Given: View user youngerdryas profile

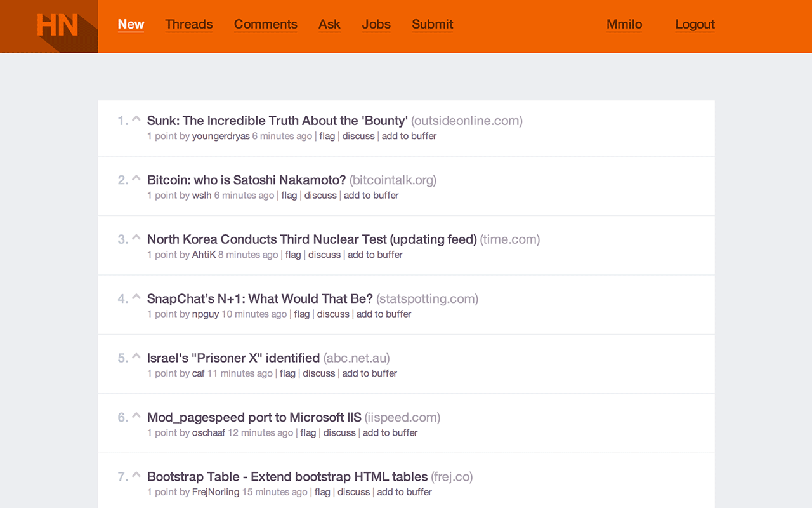Looking at the screenshot, I should click(221, 136).
